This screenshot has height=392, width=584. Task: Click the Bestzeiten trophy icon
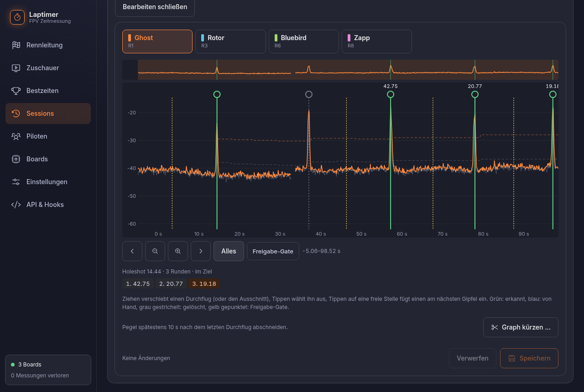pyautogui.click(x=16, y=91)
